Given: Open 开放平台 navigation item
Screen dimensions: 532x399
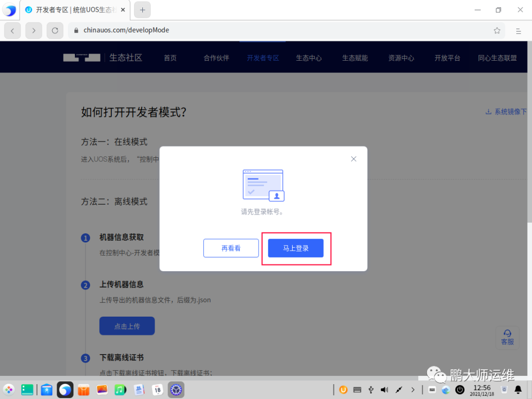Looking at the screenshot, I should (x=447, y=58).
